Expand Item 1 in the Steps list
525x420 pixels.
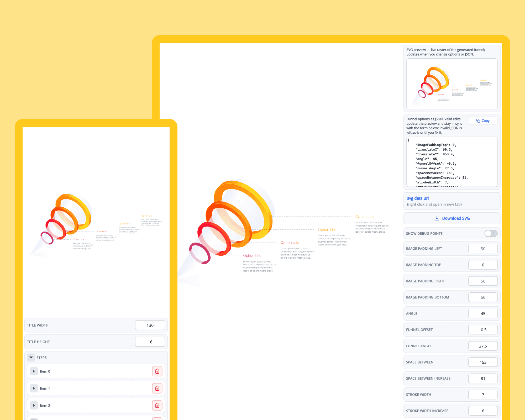pyautogui.click(x=34, y=388)
